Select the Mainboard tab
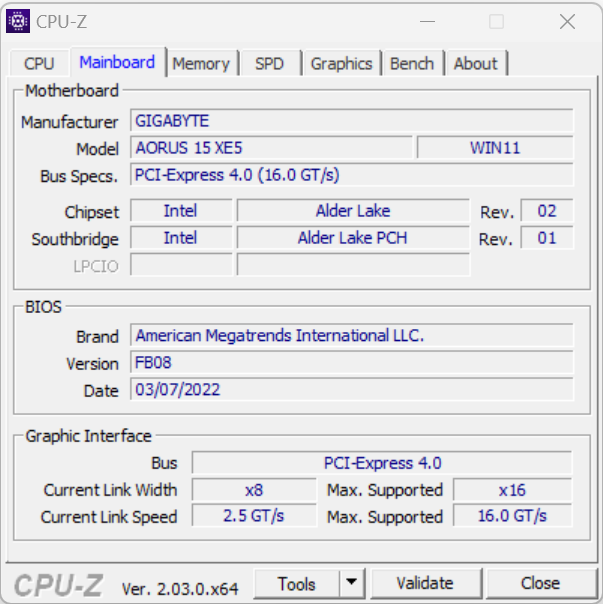603x604 pixels. pyautogui.click(x=118, y=62)
